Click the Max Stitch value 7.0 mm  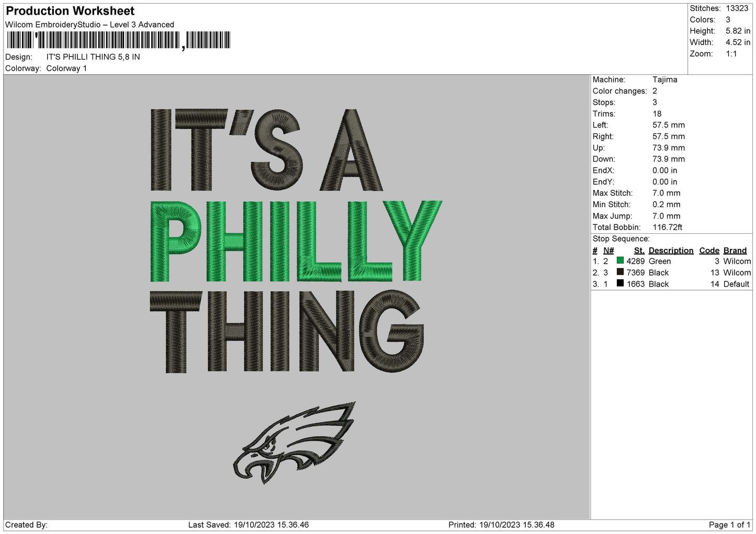(666, 193)
